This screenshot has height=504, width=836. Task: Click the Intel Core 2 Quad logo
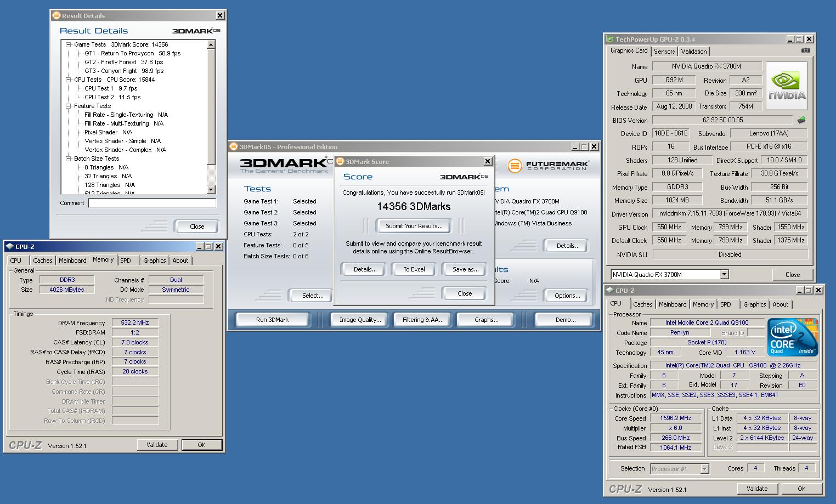click(x=793, y=337)
